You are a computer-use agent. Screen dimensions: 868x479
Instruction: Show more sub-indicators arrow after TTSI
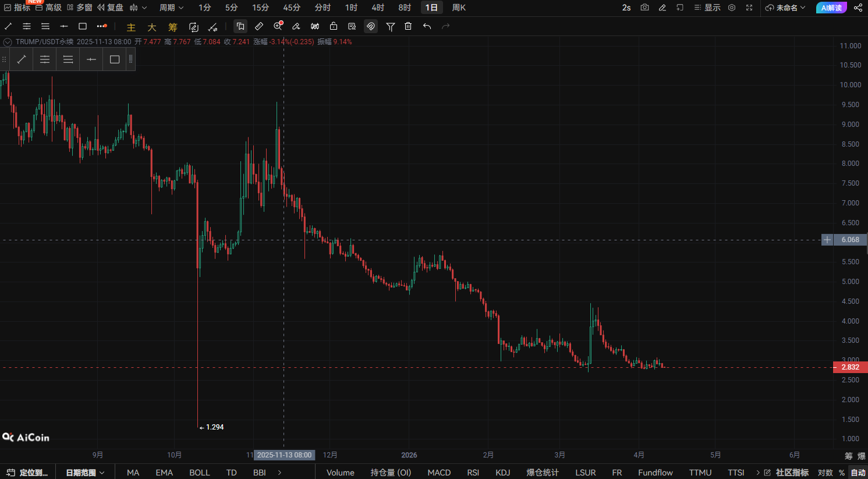pyautogui.click(x=758, y=472)
